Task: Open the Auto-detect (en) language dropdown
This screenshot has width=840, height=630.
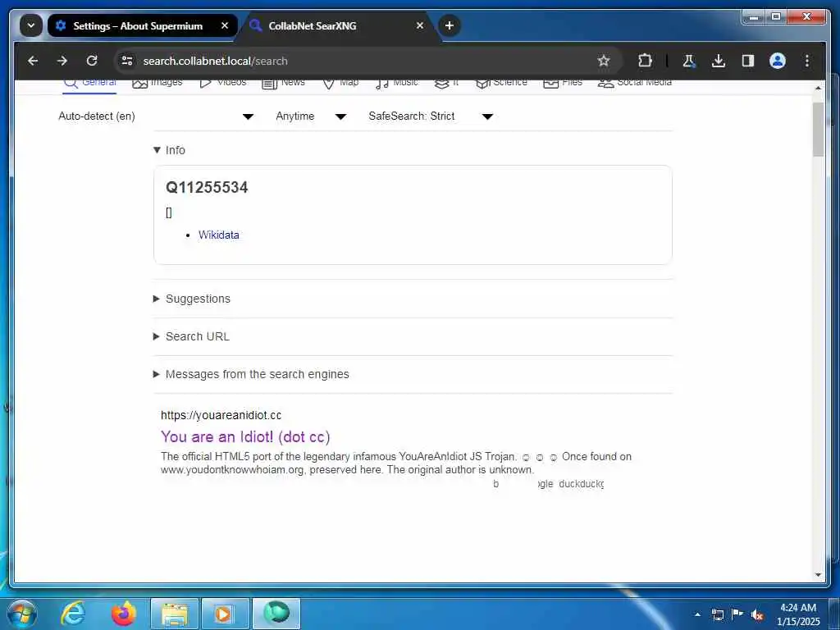Action: [x=156, y=116]
